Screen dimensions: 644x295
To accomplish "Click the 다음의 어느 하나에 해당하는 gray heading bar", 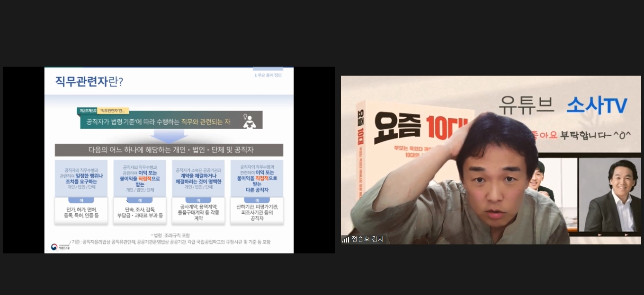I will (169, 150).
